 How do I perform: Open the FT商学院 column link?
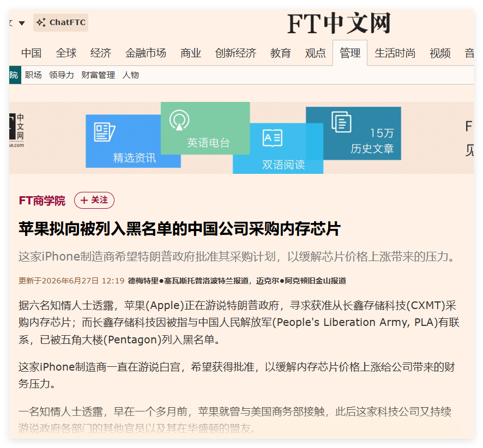[42, 201]
